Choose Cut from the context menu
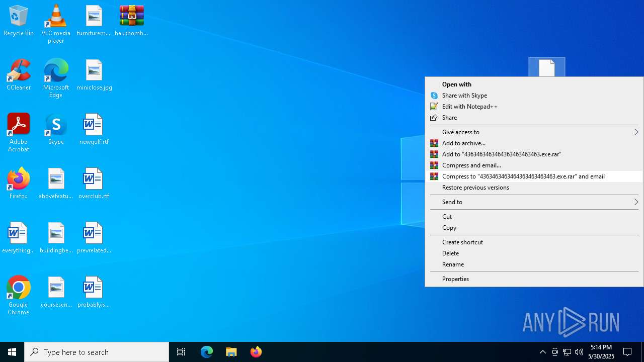The height and width of the screenshot is (362, 644). (x=534, y=217)
